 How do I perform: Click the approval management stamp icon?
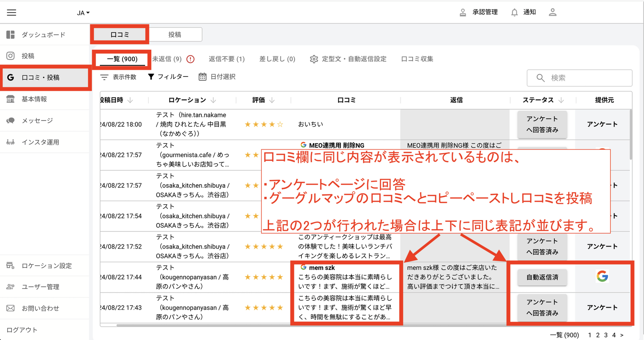coord(463,12)
